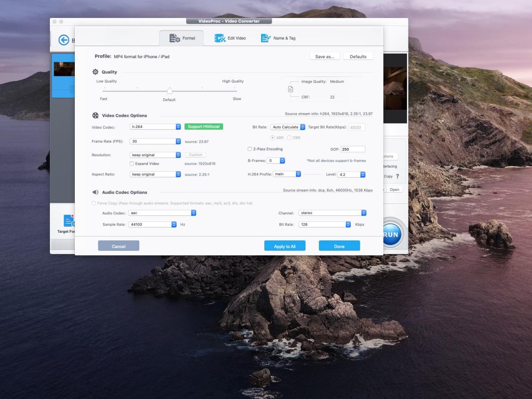Viewport: 532px width, 399px height.
Task: Open the audio Bit Rate 128 dropdown
Action: coord(325,224)
